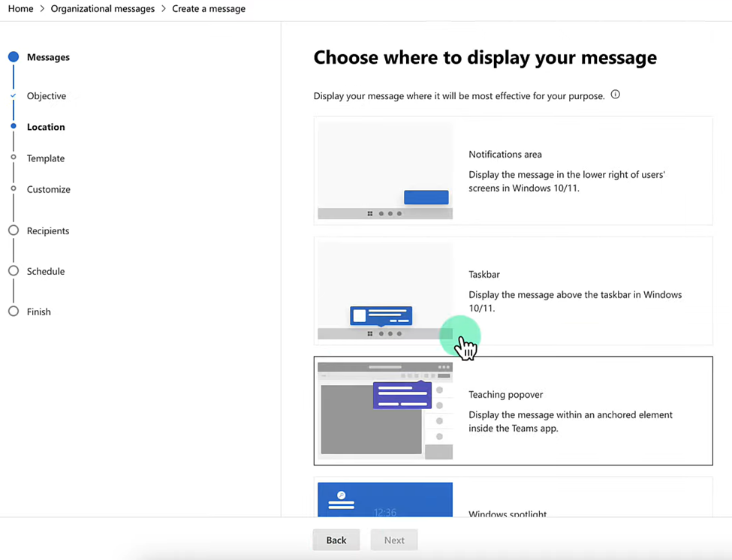Open the Location step
This screenshot has width=732, height=560.
tap(46, 127)
